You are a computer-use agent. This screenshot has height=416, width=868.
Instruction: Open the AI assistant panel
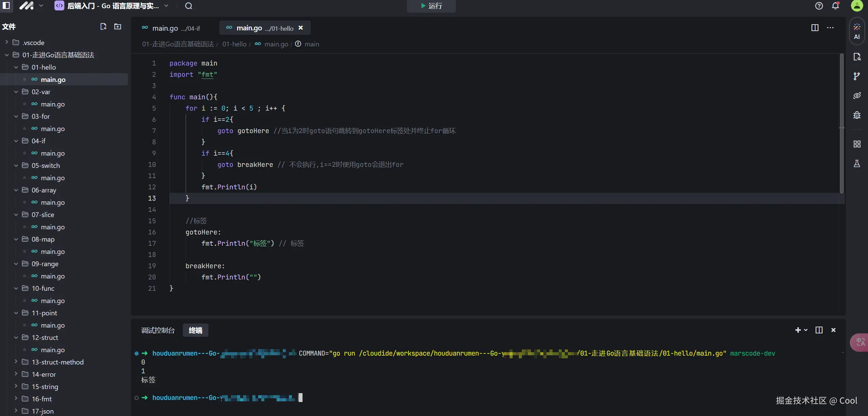(856, 31)
